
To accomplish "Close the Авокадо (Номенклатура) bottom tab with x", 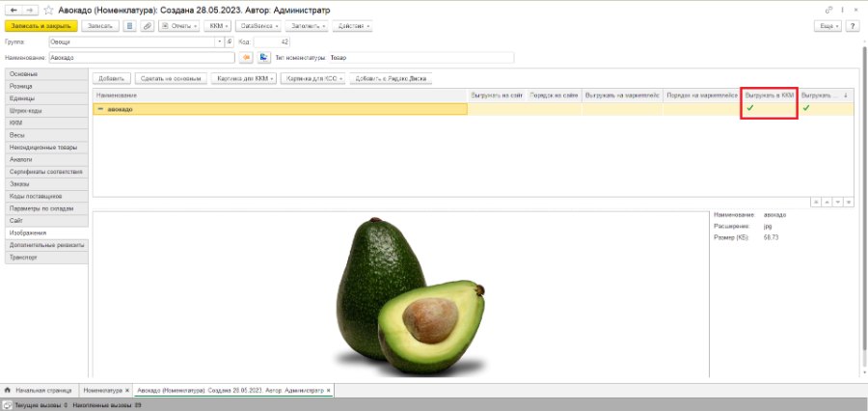I will (x=329, y=391).
